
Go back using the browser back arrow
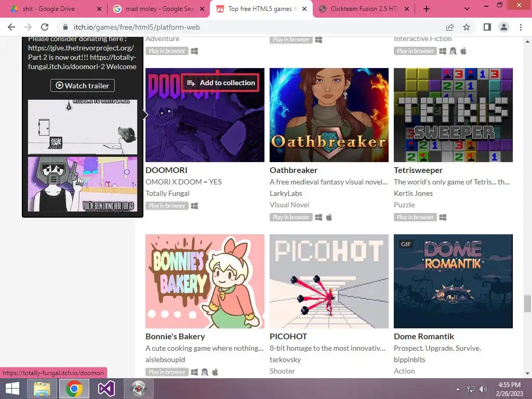click(x=11, y=27)
